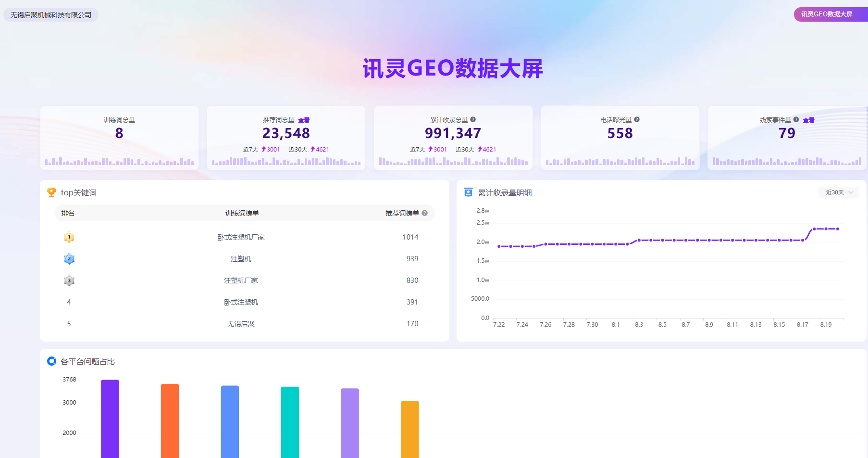Click the icon beside 各平台问题占比 title
The image size is (868, 458).
51,361
